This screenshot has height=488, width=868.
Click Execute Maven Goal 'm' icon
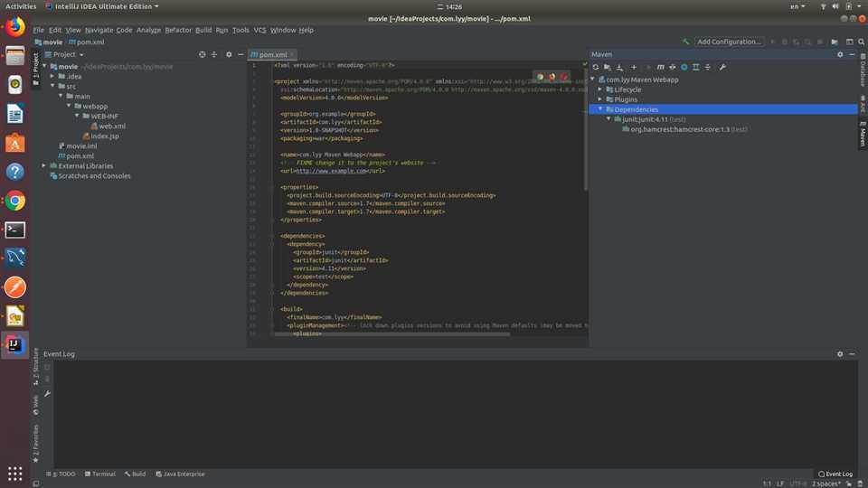pyautogui.click(x=660, y=67)
